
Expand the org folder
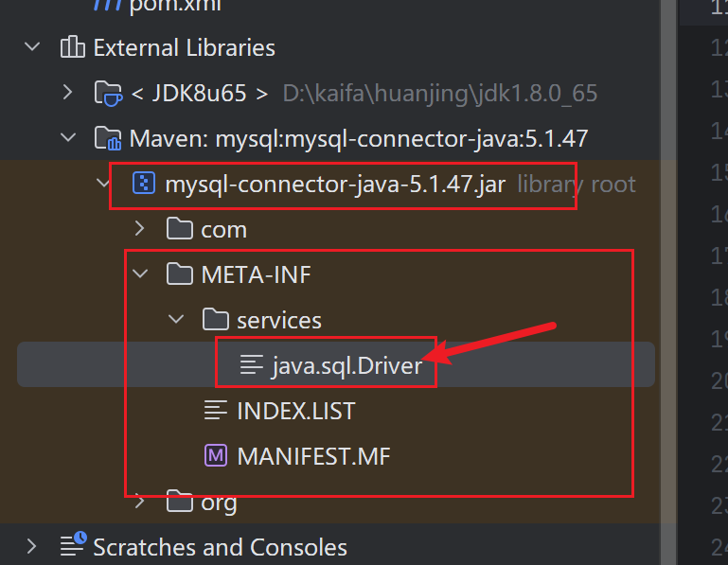point(139,501)
